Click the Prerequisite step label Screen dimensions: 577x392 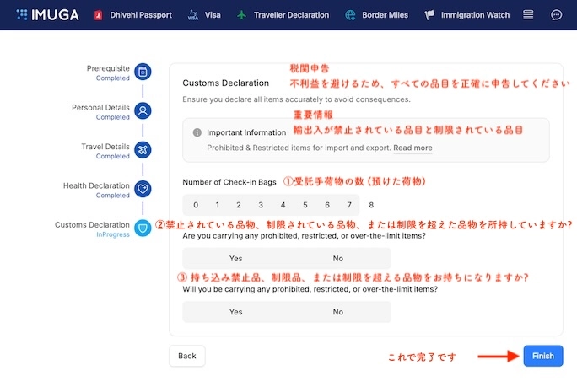108,68
